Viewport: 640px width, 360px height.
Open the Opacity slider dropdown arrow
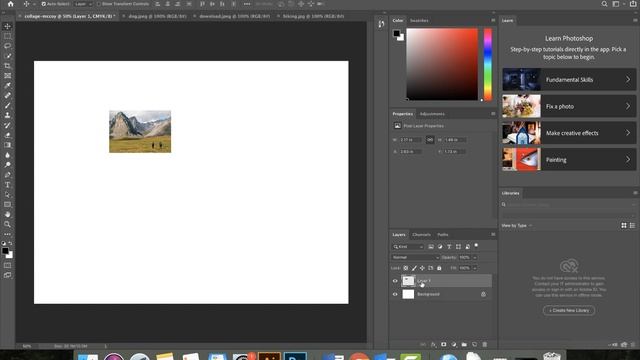475,258
